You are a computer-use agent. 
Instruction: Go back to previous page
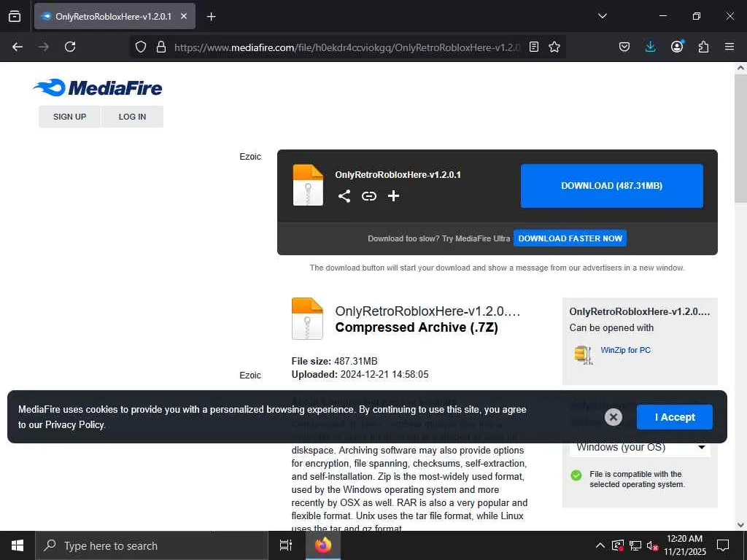(18, 47)
